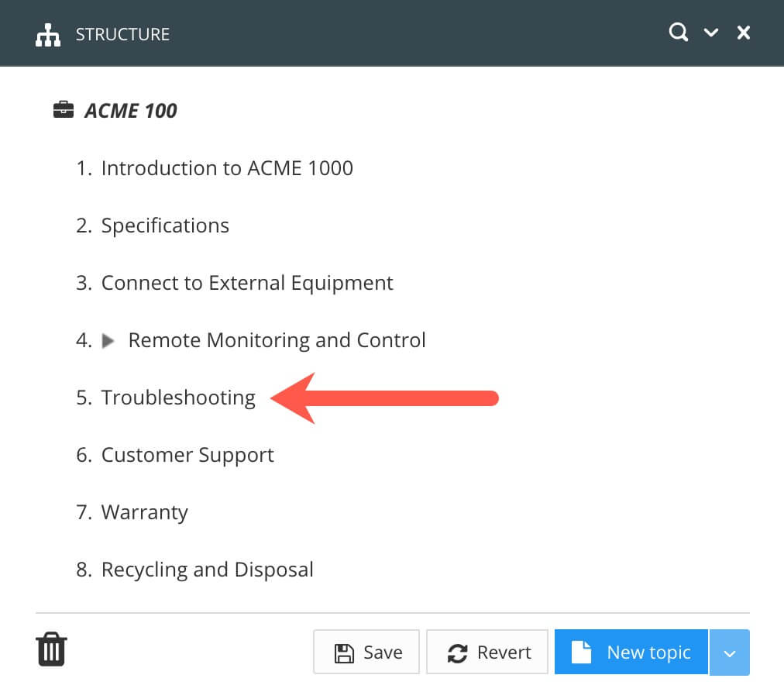The width and height of the screenshot is (784, 699).
Task: Select the Warranty topic
Action: (x=145, y=512)
